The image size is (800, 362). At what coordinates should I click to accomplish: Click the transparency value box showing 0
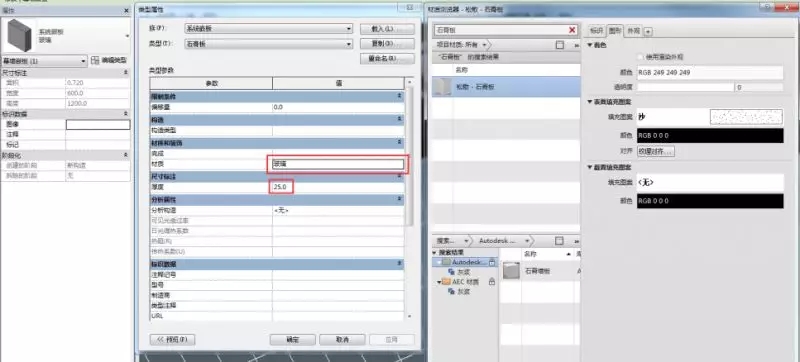click(x=760, y=88)
